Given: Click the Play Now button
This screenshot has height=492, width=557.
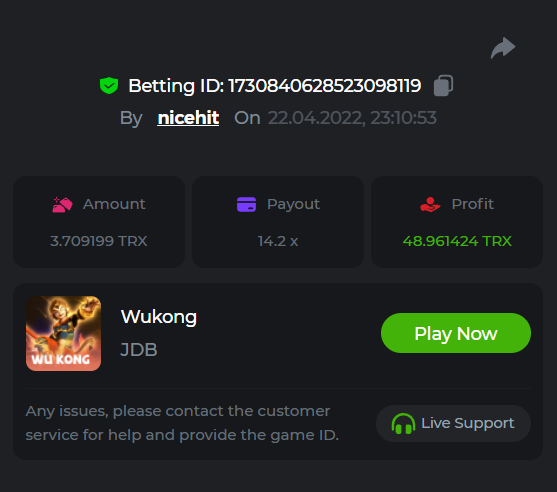Looking at the screenshot, I should click(x=456, y=333).
